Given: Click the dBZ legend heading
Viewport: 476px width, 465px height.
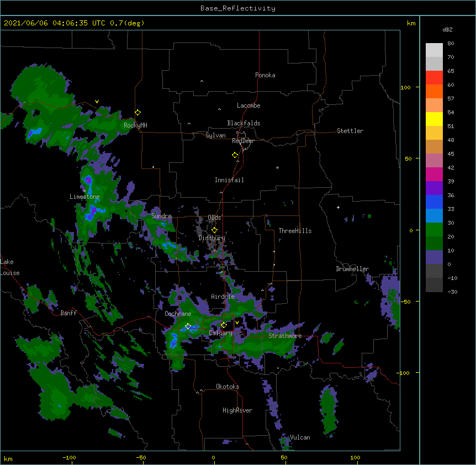Looking at the screenshot, I should (447, 29).
